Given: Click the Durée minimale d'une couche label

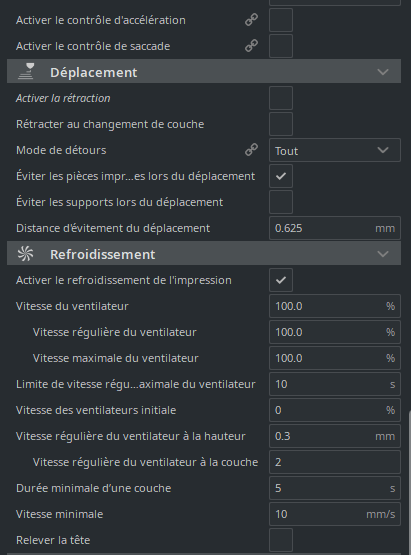Looking at the screenshot, I should 94,488.
